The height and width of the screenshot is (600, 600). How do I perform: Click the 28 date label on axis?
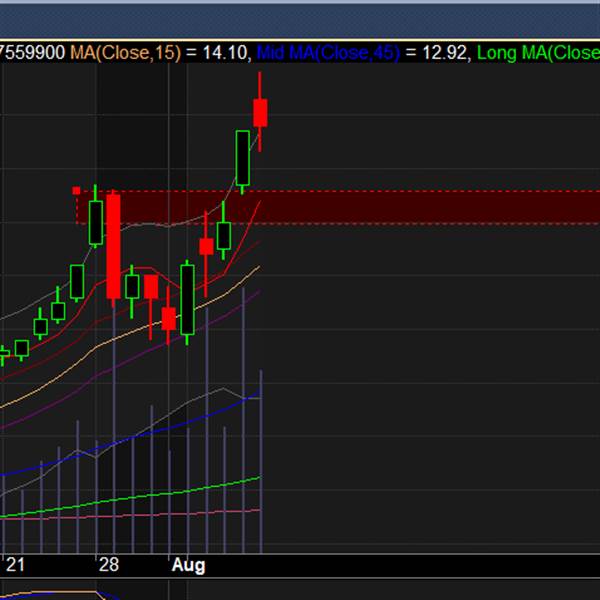coord(109,565)
